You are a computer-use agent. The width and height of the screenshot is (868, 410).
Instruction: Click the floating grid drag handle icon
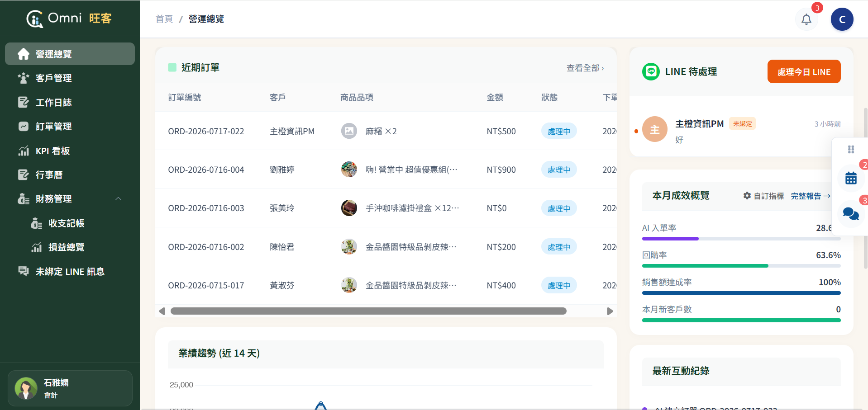[x=851, y=150]
